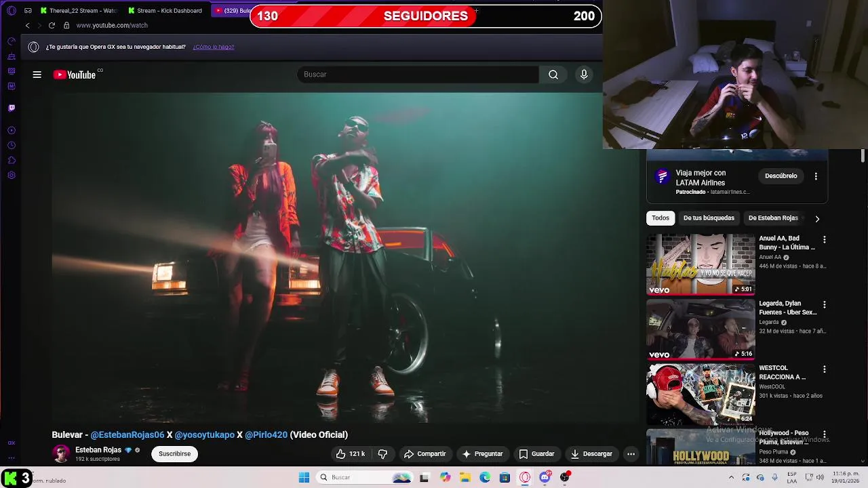This screenshot has width=868, height=488.
Task: Open Anuel AA La Última video thumbnail
Action: click(x=701, y=264)
